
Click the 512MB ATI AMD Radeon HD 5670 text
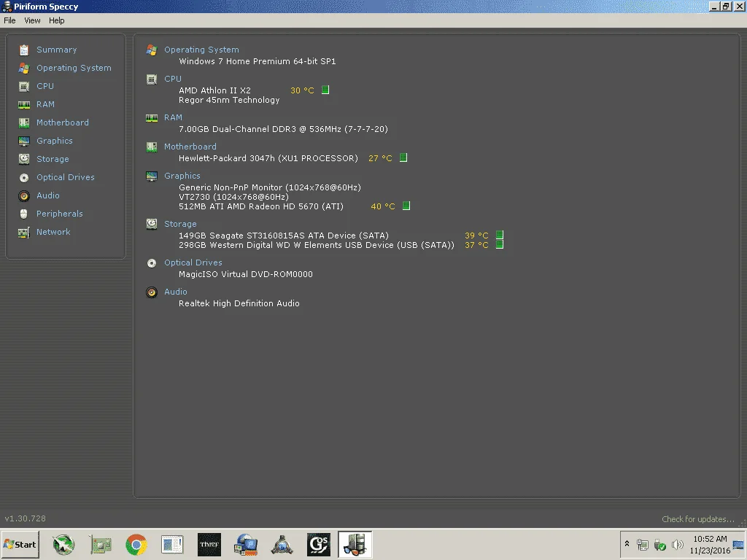(x=261, y=206)
